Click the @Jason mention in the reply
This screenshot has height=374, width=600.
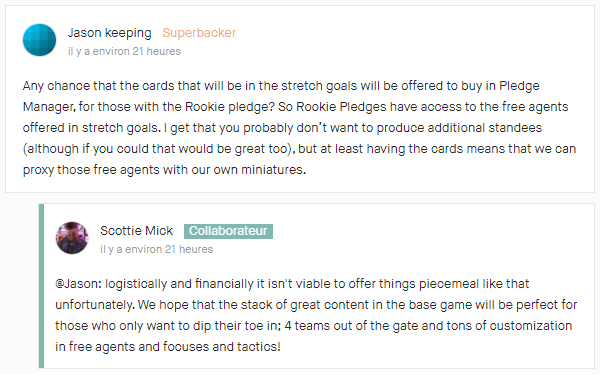click(78, 284)
